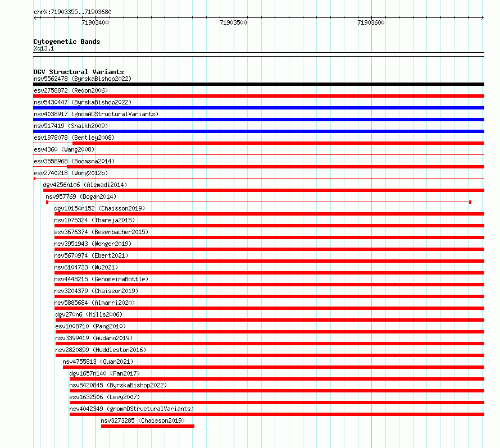Select the dgv4256n106 (Alsmadi2014) label
The image size is (500, 448).
tap(85, 185)
